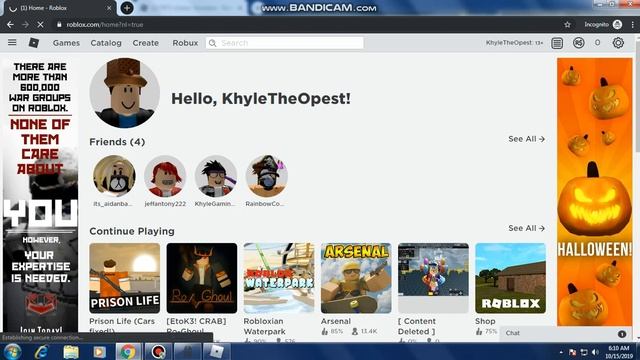
Task: Click the network tray icon
Action: click(584, 352)
